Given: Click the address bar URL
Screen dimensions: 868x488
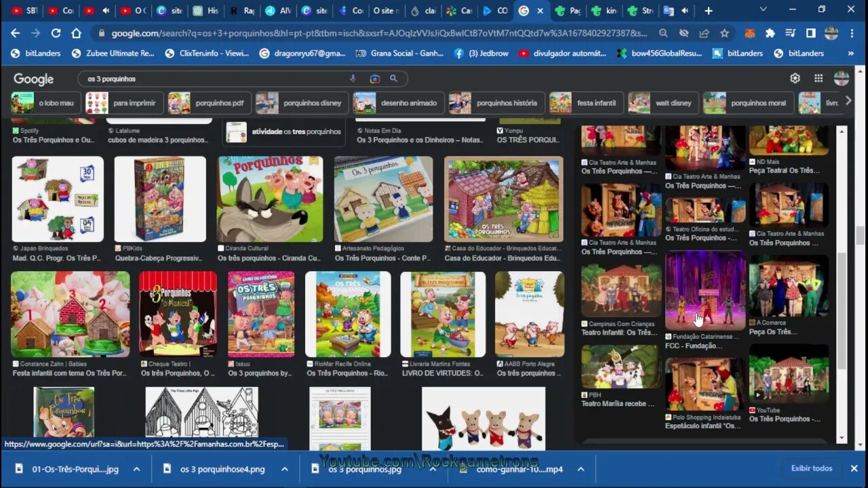Looking at the screenshot, I should tap(378, 33).
